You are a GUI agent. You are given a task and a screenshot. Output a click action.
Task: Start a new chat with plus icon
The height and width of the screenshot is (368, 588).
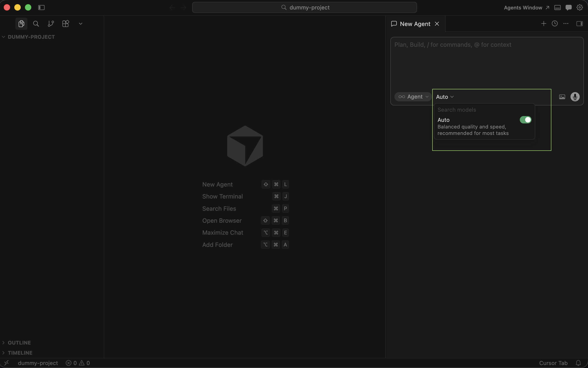click(x=544, y=24)
